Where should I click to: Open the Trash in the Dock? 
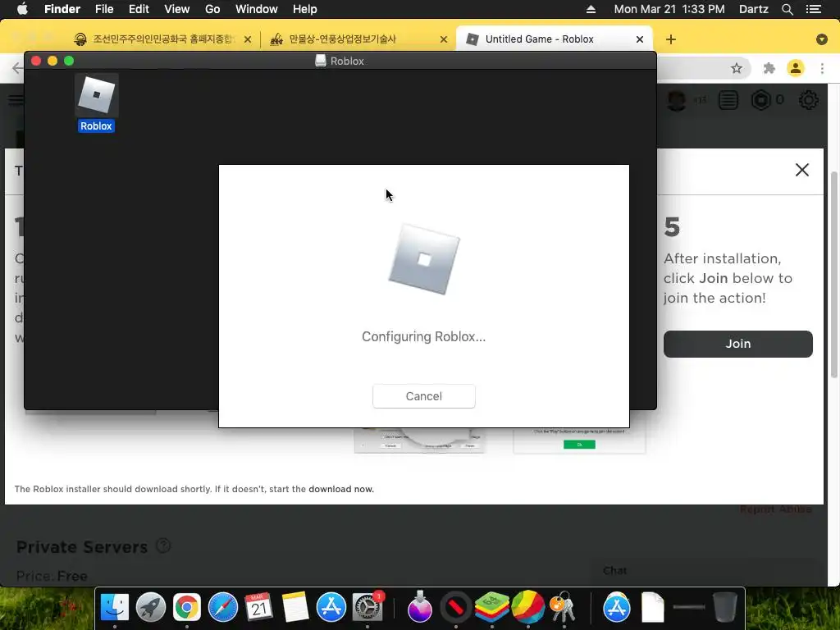pyautogui.click(x=725, y=607)
